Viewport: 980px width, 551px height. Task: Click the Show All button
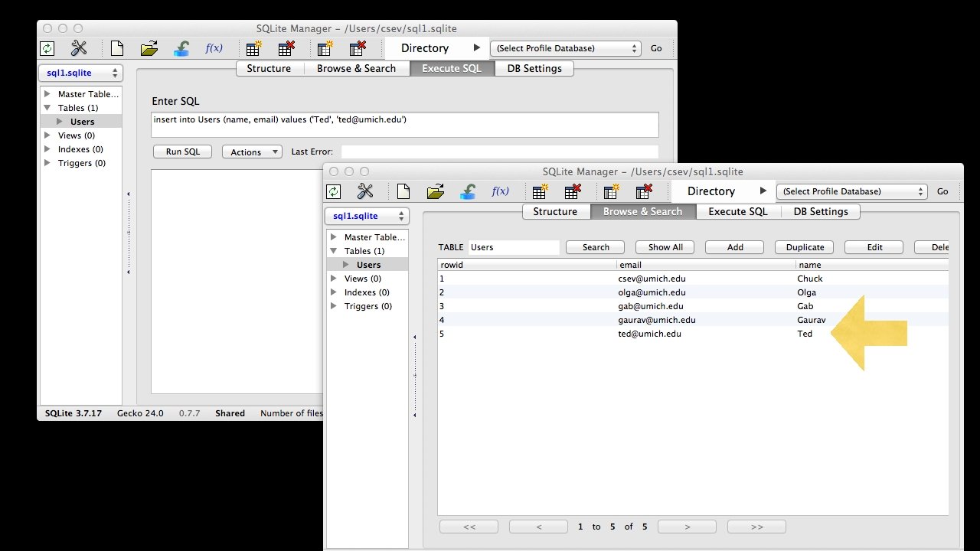[665, 247]
